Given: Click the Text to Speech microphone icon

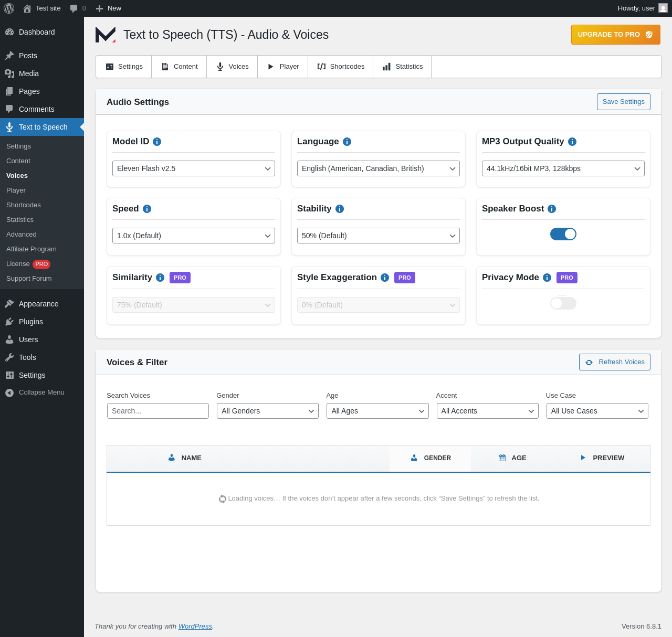Looking at the screenshot, I should tap(9, 127).
